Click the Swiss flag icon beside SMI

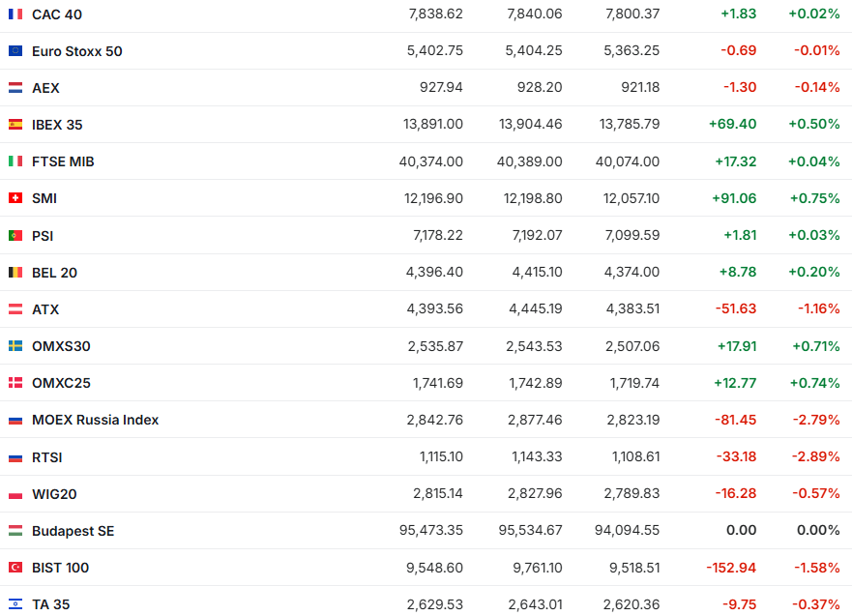point(15,198)
